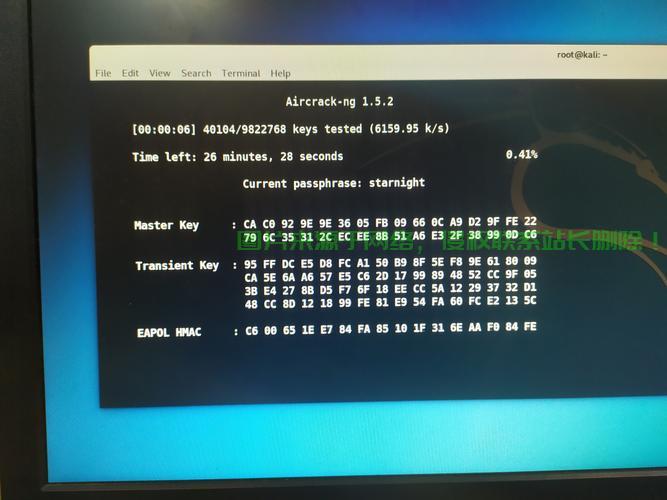Click the Time left countdown text
Image resolution: width=667 pixels, height=500 pixels.
coord(237,157)
